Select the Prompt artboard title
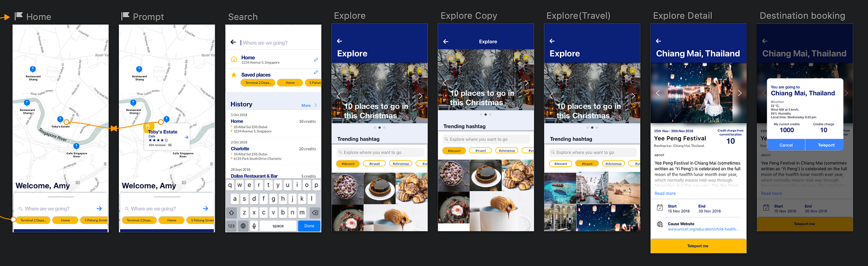This screenshot has width=868, height=266. pos(148,17)
